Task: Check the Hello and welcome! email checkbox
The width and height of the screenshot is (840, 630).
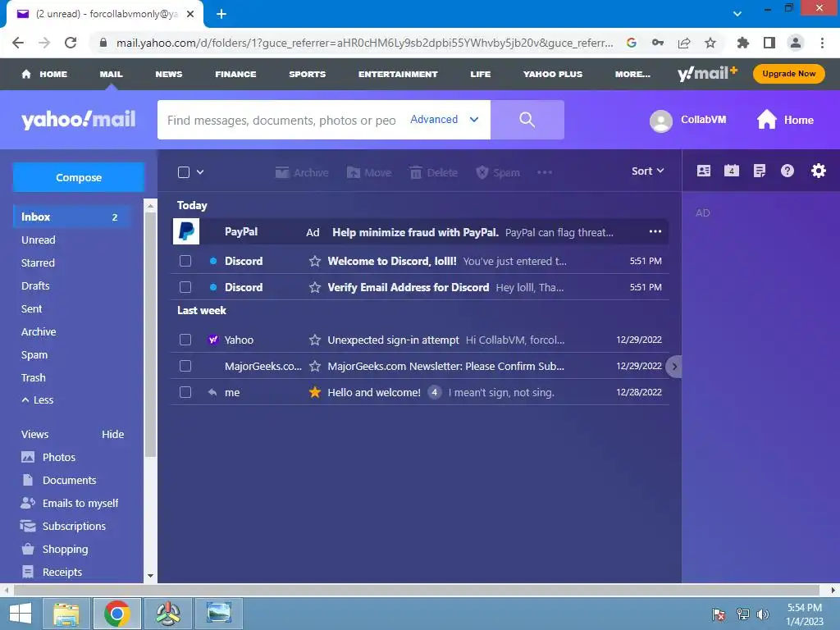Action: tap(185, 392)
